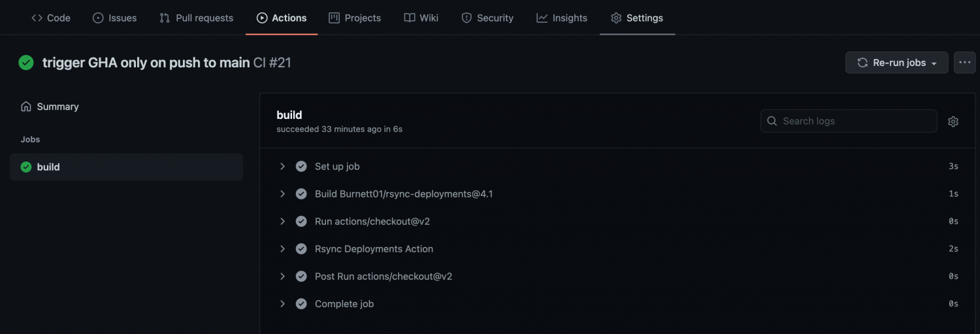Screen dimensions: 980x334
Task: Click the 'succeeded 33 minutes ago in 6s' text
Action: (339, 129)
